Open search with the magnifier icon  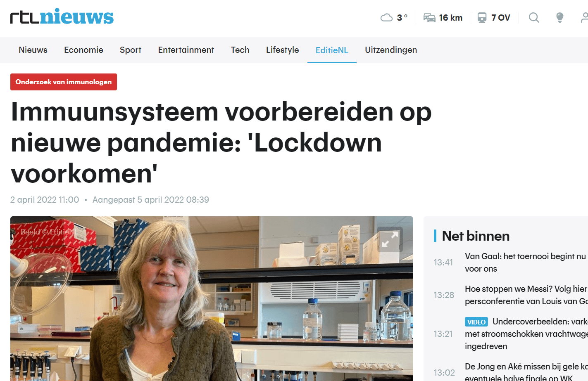pos(534,17)
